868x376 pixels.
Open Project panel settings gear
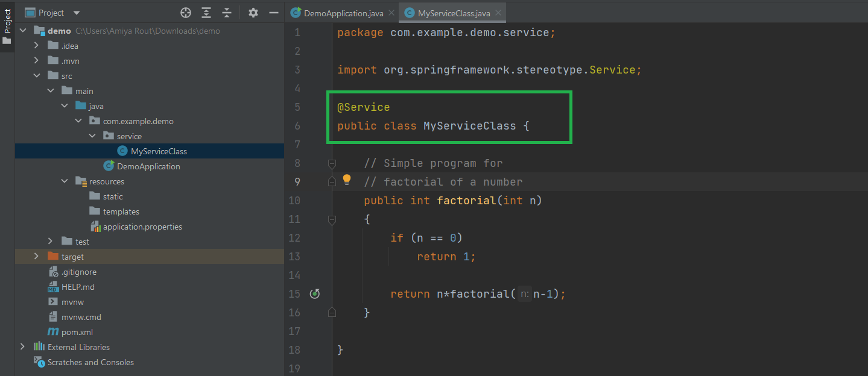[x=253, y=13]
